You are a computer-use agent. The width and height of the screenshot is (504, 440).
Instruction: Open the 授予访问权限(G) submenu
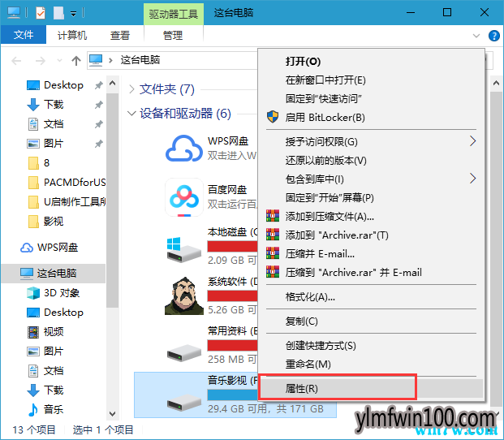pos(372,141)
